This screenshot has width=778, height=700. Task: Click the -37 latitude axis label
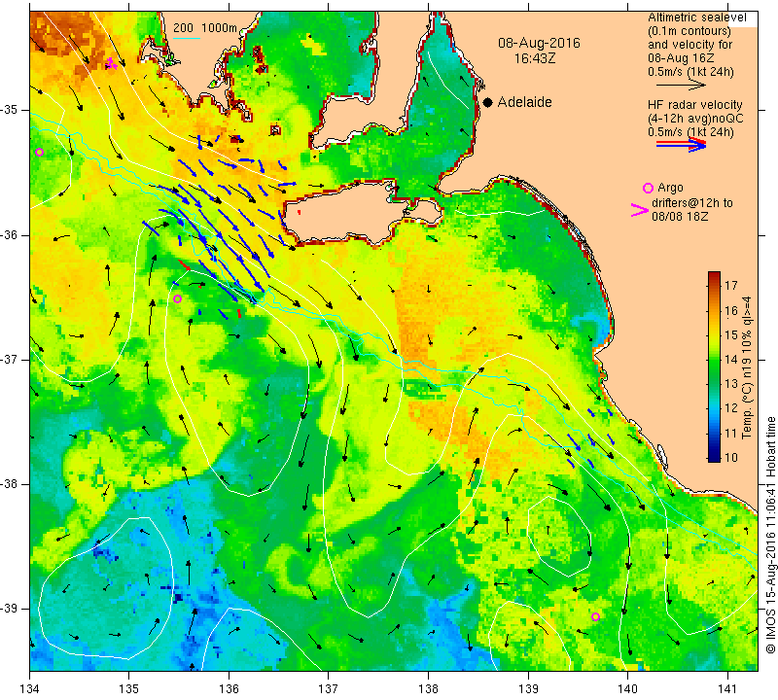12,359
